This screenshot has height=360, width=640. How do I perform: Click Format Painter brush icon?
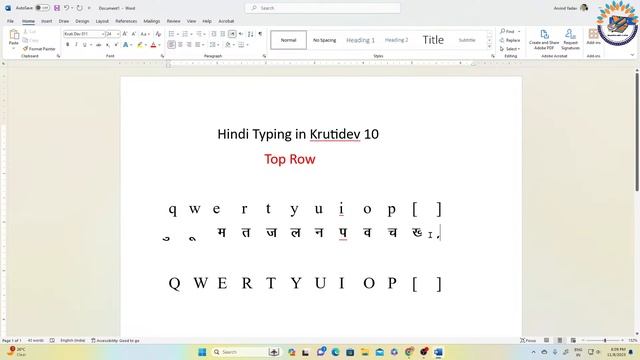click(25, 49)
